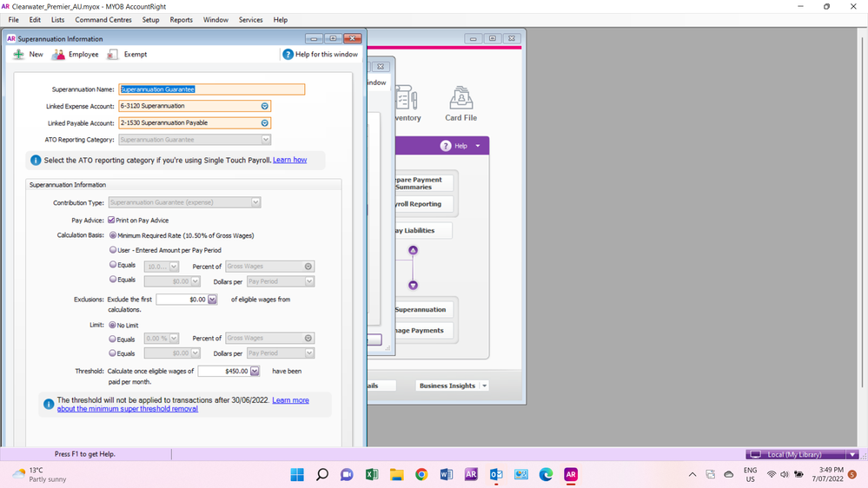868x488 pixels.
Task: Open Microsoft Word from the taskbar
Action: (447, 474)
